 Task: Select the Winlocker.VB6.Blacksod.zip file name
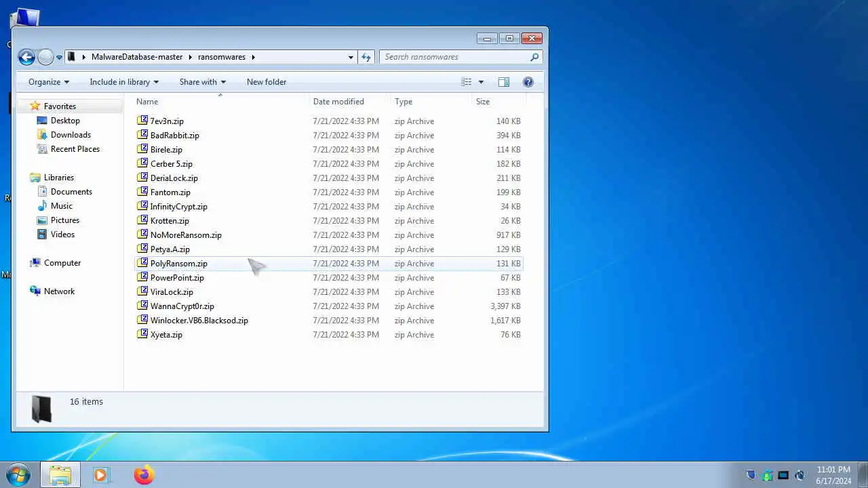click(x=199, y=321)
